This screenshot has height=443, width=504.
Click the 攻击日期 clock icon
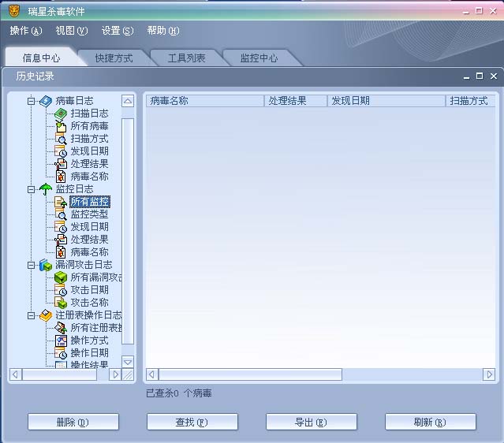tap(61, 290)
